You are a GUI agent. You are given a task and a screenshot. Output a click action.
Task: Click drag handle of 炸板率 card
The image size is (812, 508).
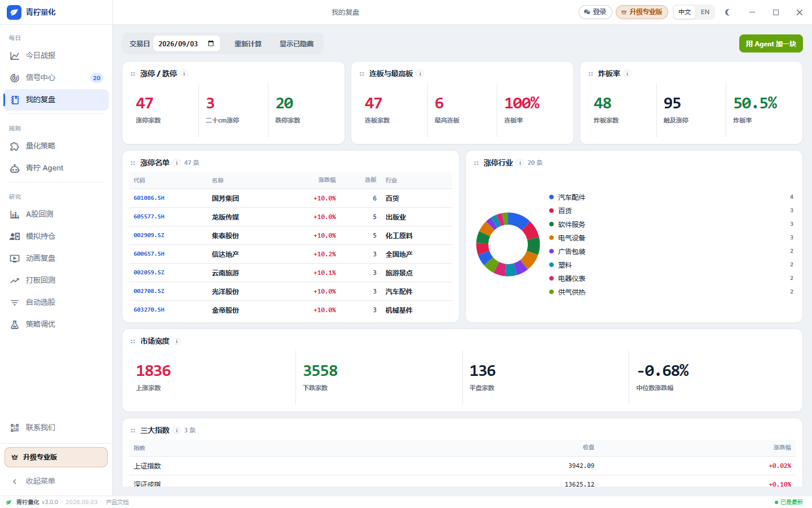click(591, 74)
